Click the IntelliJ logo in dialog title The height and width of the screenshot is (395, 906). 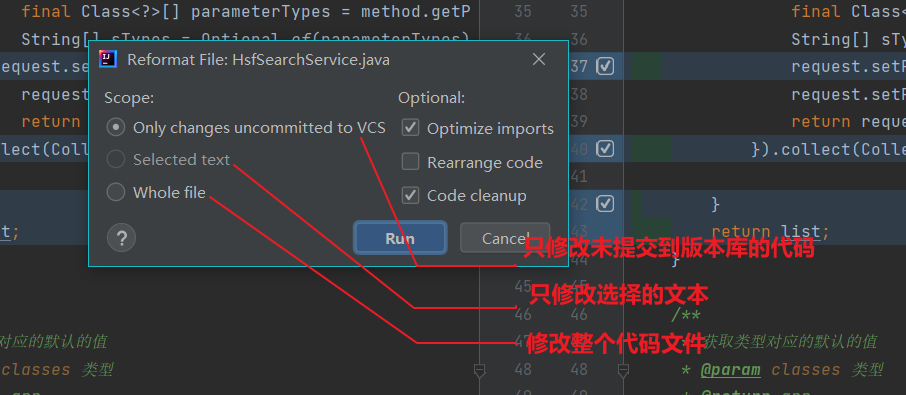[x=108, y=59]
